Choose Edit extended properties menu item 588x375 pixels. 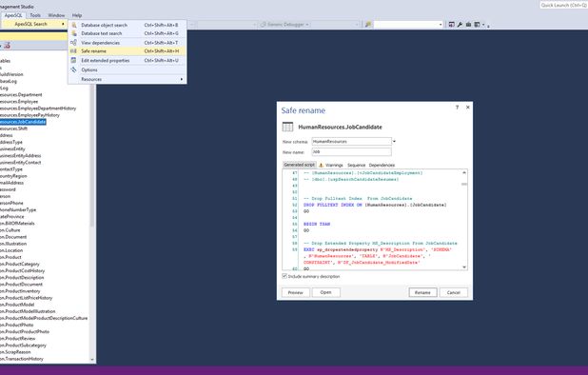[127, 60]
